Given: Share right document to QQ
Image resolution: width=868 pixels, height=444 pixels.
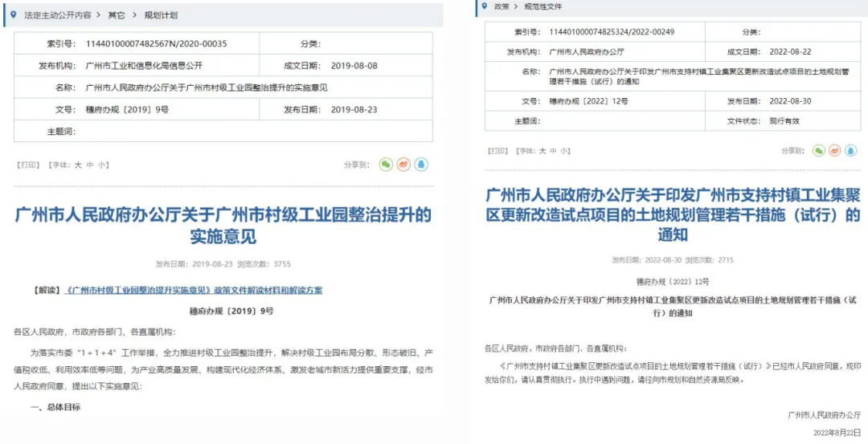Looking at the screenshot, I should [x=851, y=150].
